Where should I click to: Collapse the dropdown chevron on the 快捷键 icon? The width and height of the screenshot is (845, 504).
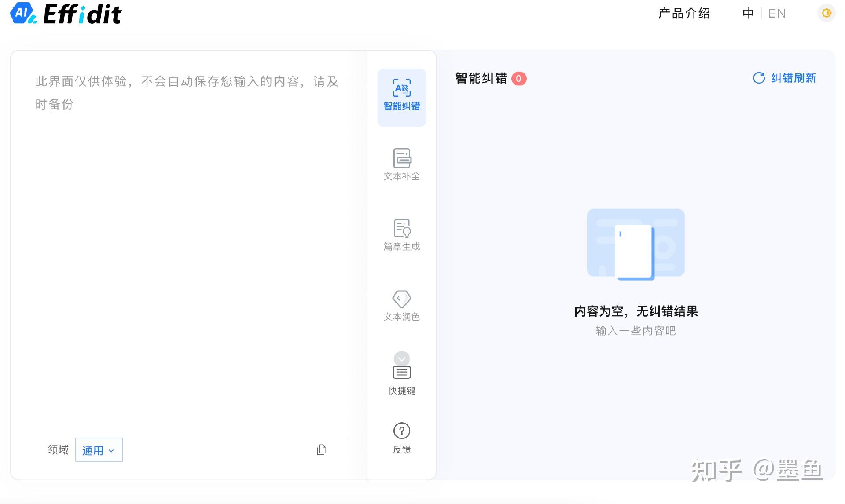(401, 358)
